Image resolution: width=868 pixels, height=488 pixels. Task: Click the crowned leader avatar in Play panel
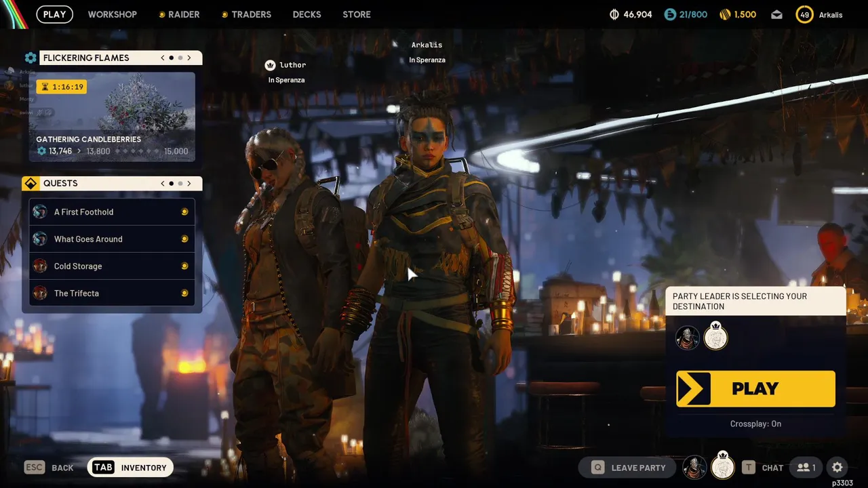715,337
